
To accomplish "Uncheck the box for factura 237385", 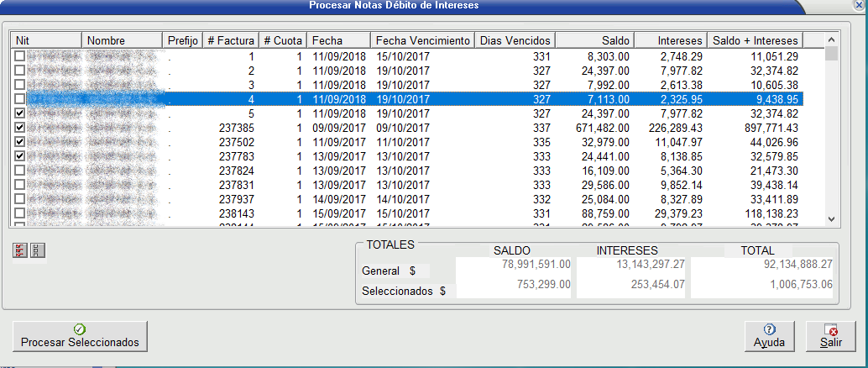I will click(20, 128).
